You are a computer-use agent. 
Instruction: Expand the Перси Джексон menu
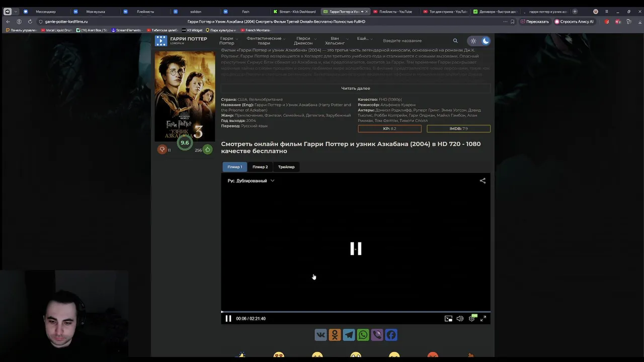click(x=305, y=41)
